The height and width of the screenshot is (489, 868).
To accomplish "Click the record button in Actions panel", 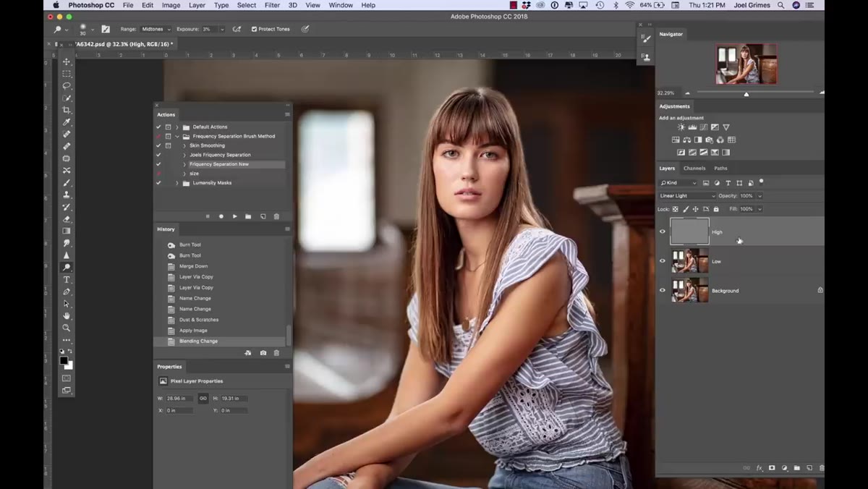I will [221, 216].
